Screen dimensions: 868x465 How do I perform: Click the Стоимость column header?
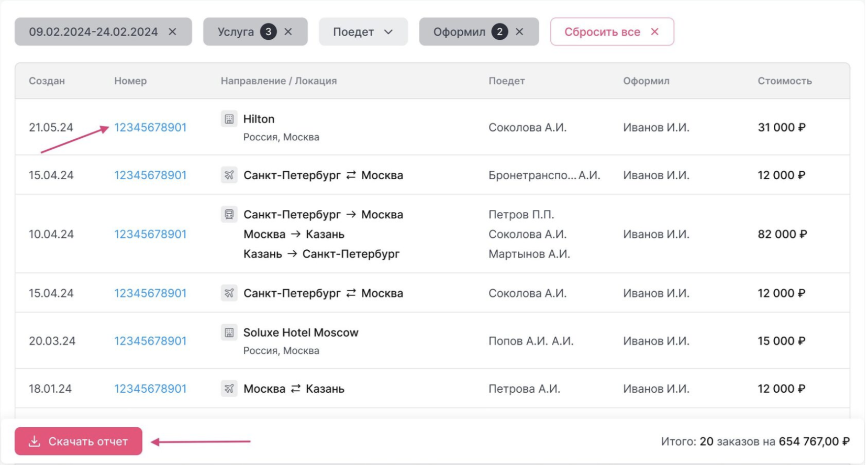coord(784,81)
